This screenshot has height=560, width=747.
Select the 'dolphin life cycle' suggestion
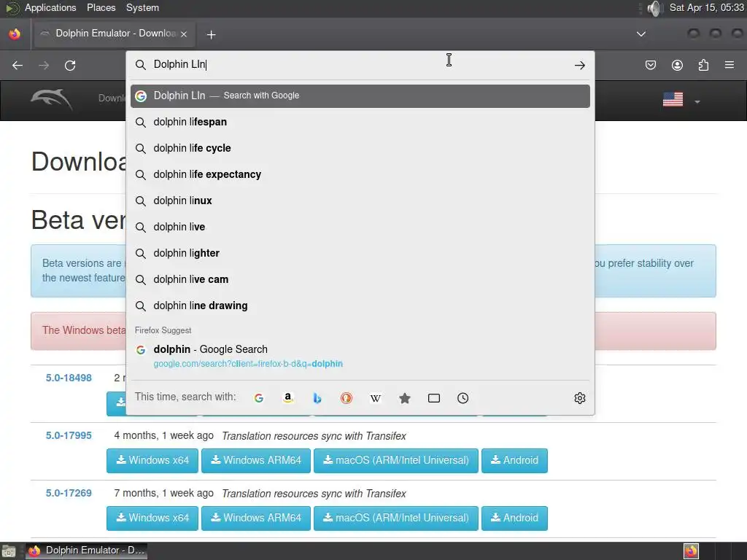[360, 148]
